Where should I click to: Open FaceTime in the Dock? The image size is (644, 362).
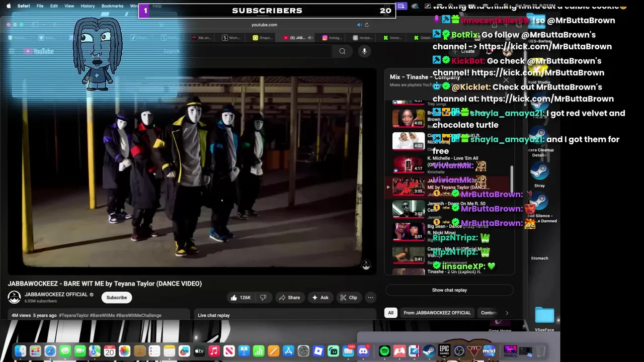(x=80, y=351)
